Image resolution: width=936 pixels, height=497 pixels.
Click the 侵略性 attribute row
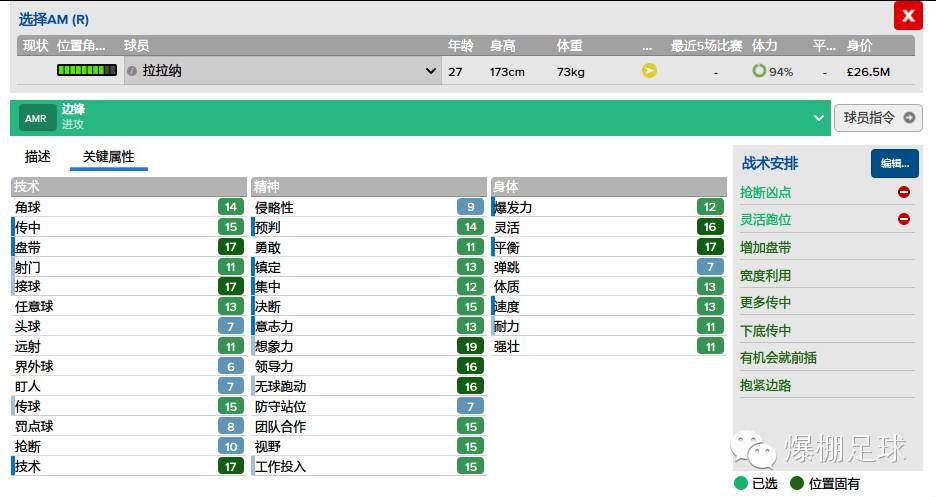point(368,207)
